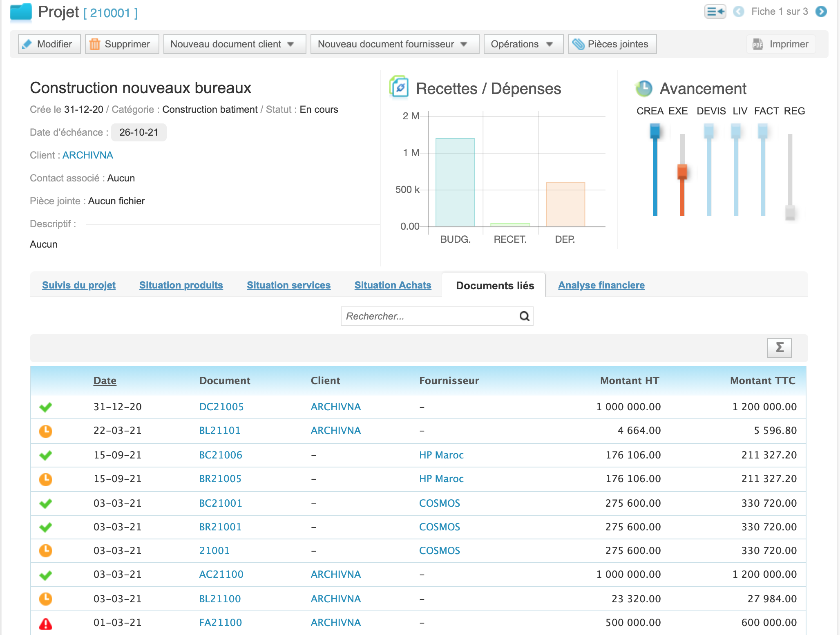Go to previous fiche arrow
The height and width of the screenshot is (635, 840).
(738, 11)
